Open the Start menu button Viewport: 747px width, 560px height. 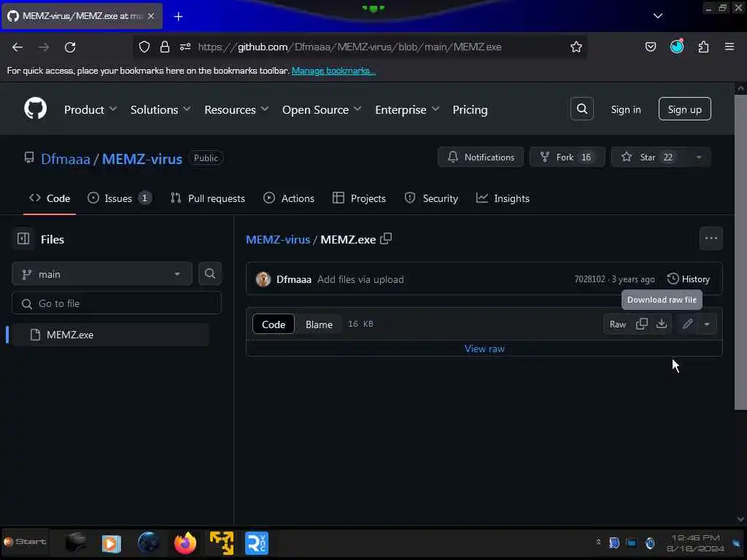click(26, 542)
